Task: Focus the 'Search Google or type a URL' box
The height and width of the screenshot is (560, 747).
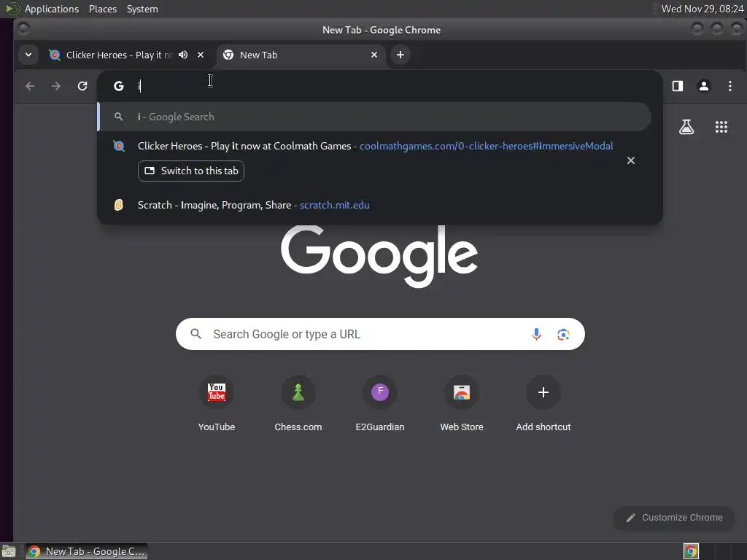Action: 379,334
